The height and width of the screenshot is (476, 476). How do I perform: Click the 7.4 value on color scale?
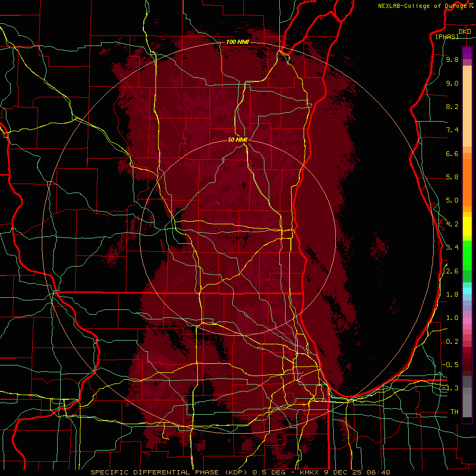click(452, 130)
